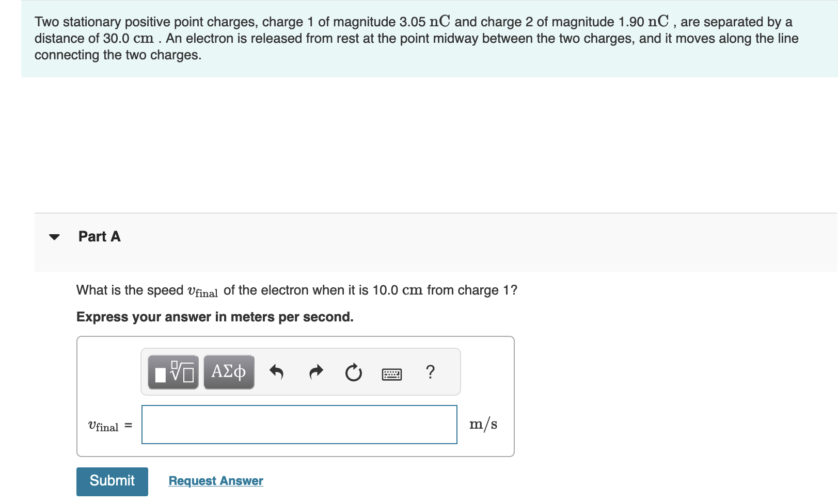
Task: Click the Part A disclosure triangle
Action: (x=55, y=237)
